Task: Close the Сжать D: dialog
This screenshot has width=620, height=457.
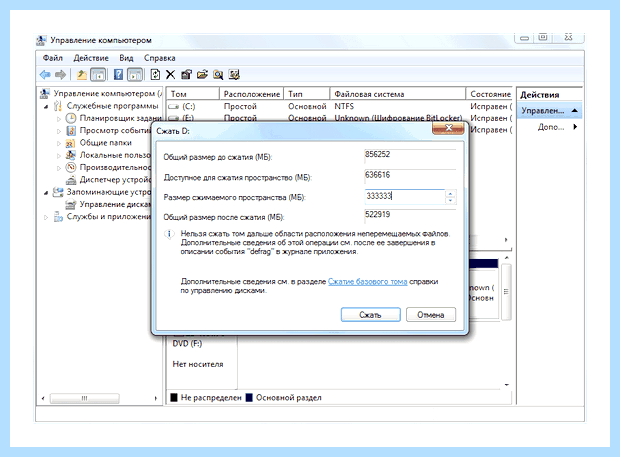Action: pyautogui.click(x=448, y=128)
